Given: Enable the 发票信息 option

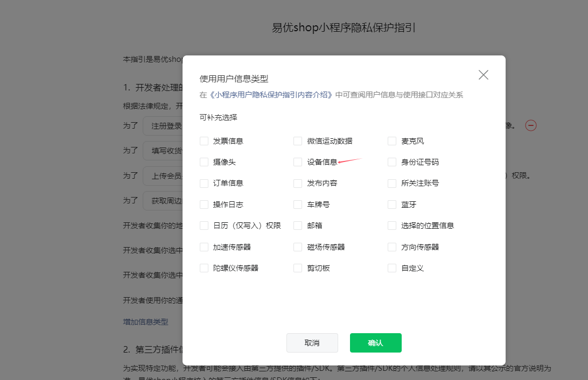Looking at the screenshot, I should pos(204,140).
